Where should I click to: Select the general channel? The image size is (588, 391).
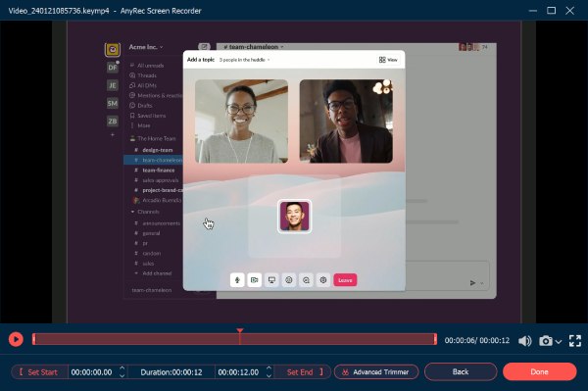click(151, 233)
